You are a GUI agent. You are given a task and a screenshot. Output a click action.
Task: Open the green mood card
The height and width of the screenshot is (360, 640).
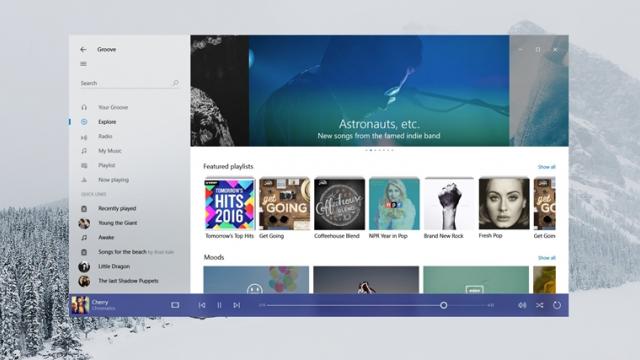click(x=476, y=280)
